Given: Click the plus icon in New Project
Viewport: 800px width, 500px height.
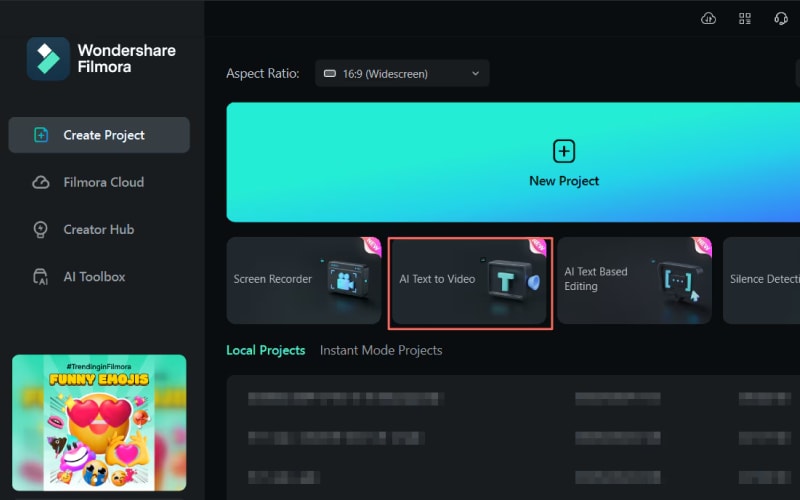Looking at the screenshot, I should (564, 152).
